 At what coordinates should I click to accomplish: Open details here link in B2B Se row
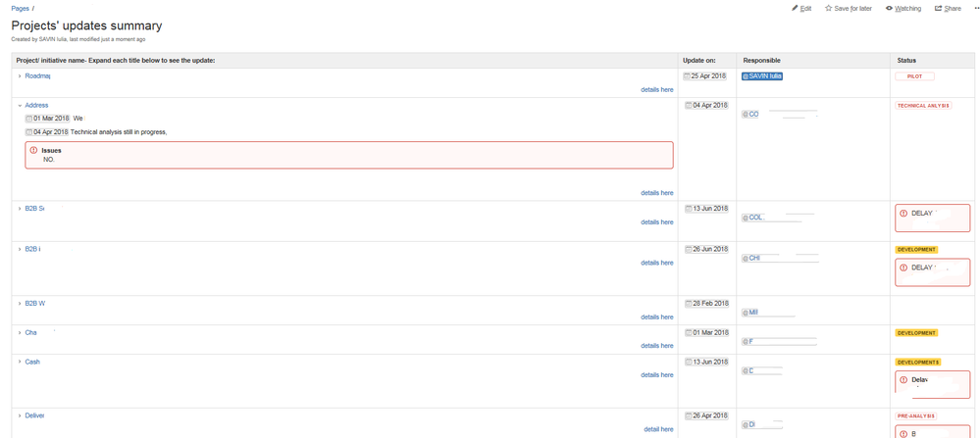point(657,222)
